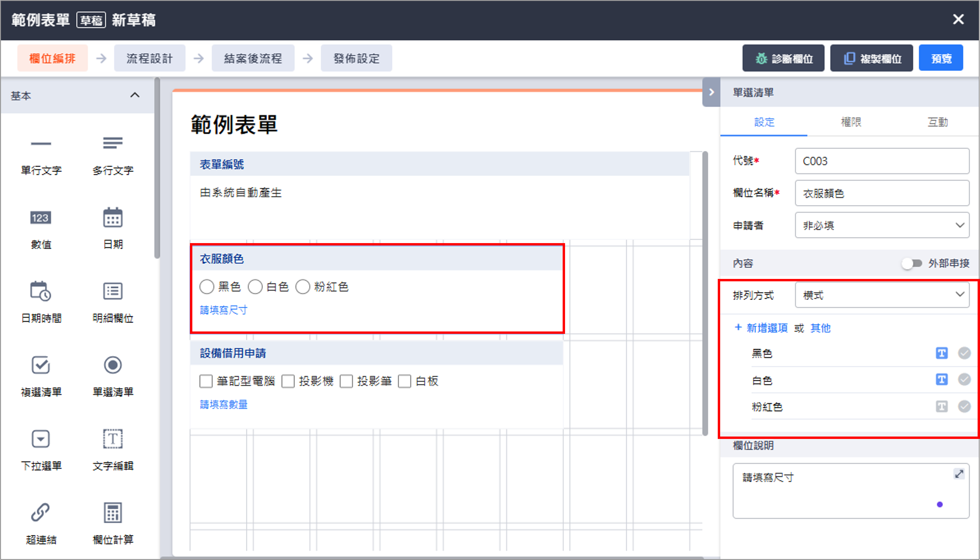Choose the 單選清單 radio field icon
Screen dimensions: 980x560
[x=113, y=365]
